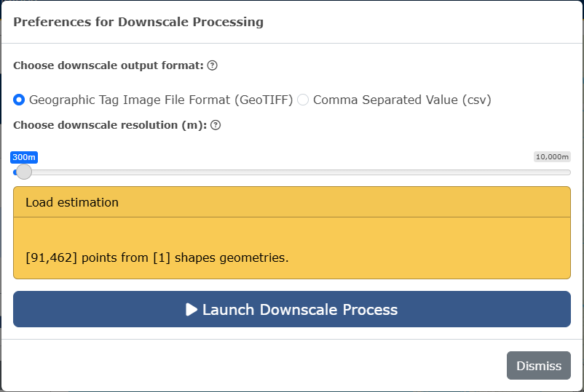Click the Choose downscale resolution (m) label
The width and height of the screenshot is (584, 392).
110,125
